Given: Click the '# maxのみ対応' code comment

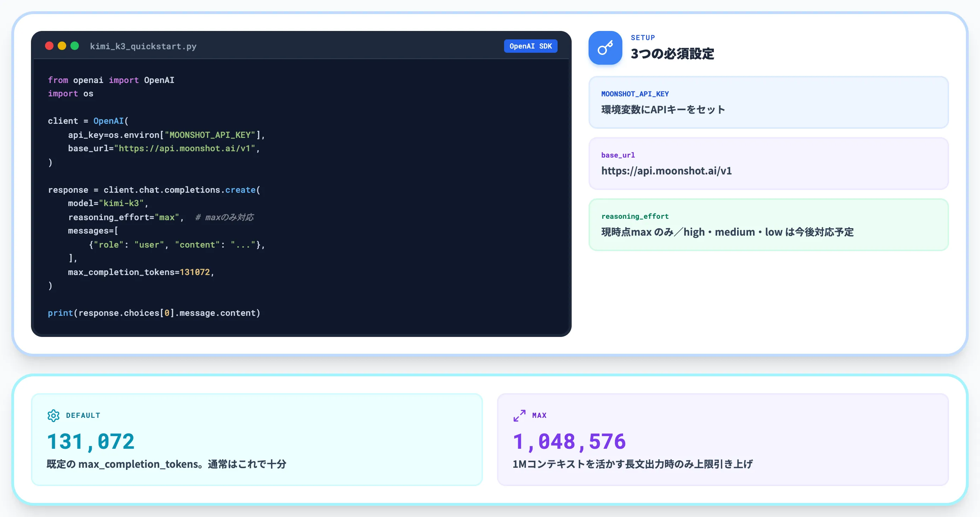Looking at the screenshot, I should pos(224,217).
